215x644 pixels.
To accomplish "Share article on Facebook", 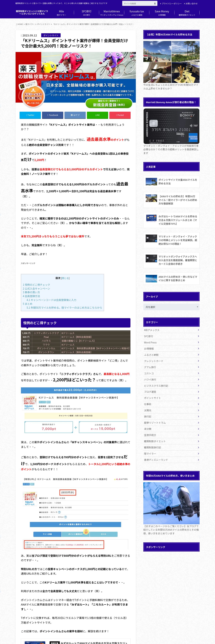I will [x=53, y=115].
